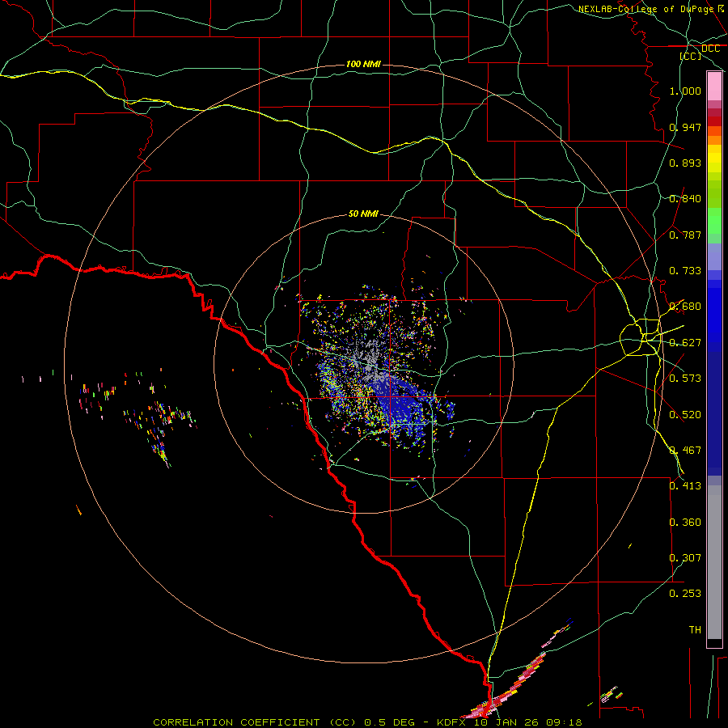Viewport: 728px width, 728px height.
Task: Click the TH threshold label on legend
Action: coord(695,630)
